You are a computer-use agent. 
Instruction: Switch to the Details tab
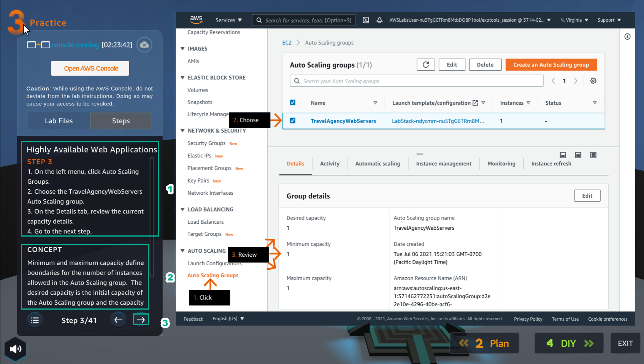click(x=295, y=164)
